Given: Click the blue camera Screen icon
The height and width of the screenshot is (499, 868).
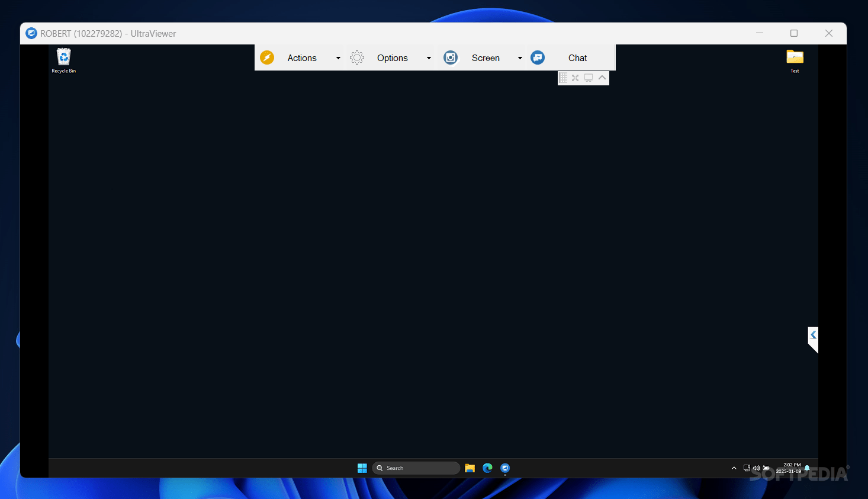Looking at the screenshot, I should 451,57.
